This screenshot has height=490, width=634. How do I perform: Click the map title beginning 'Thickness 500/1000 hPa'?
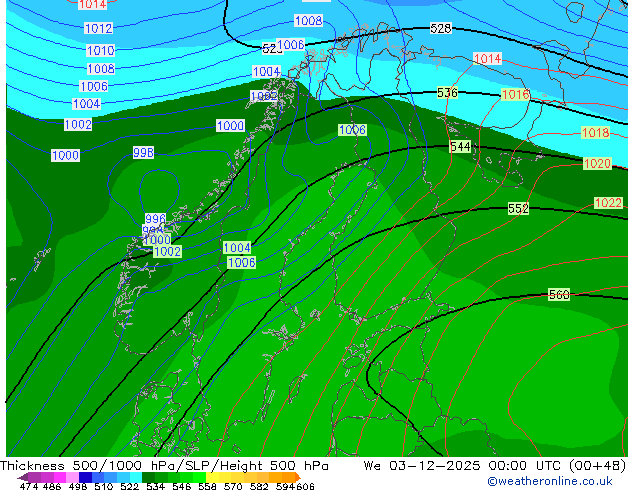pyautogui.click(x=164, y=466)
